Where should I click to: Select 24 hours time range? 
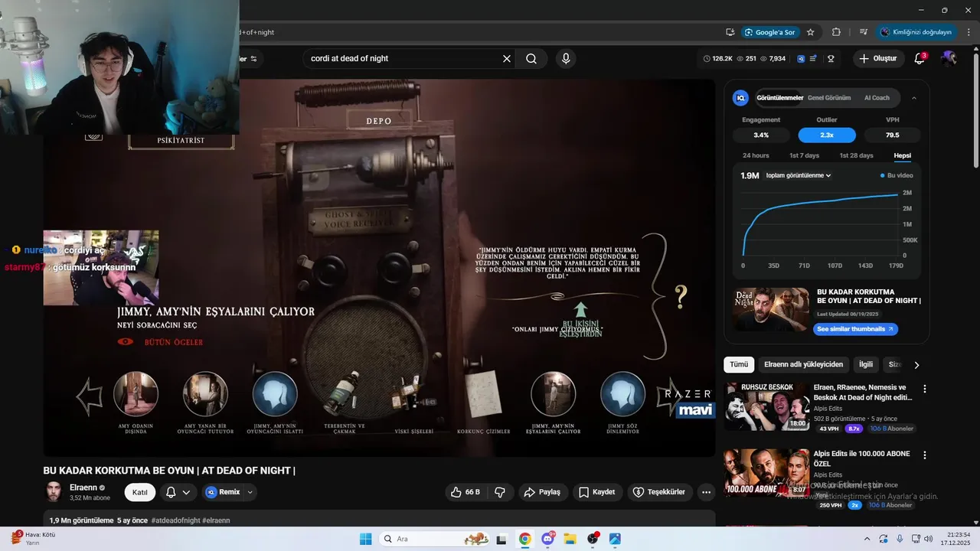click(x=756, y=155)
